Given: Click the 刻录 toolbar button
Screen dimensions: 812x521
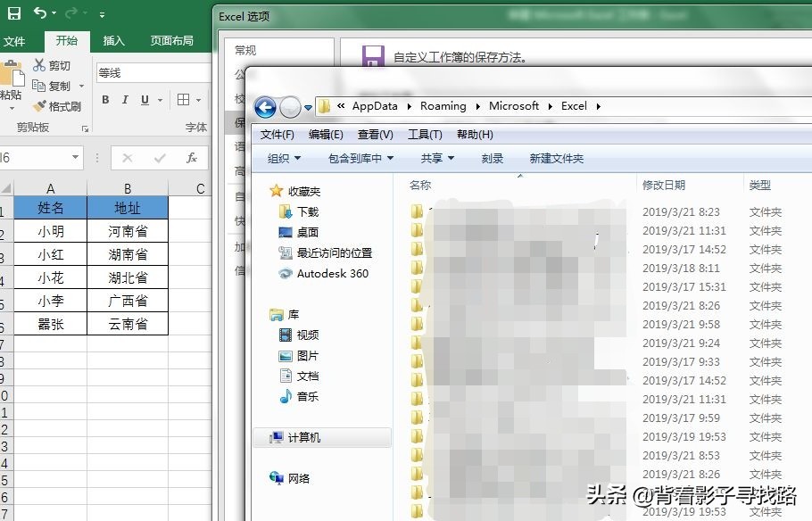Looking at the screenshot, I should point(492,159).
